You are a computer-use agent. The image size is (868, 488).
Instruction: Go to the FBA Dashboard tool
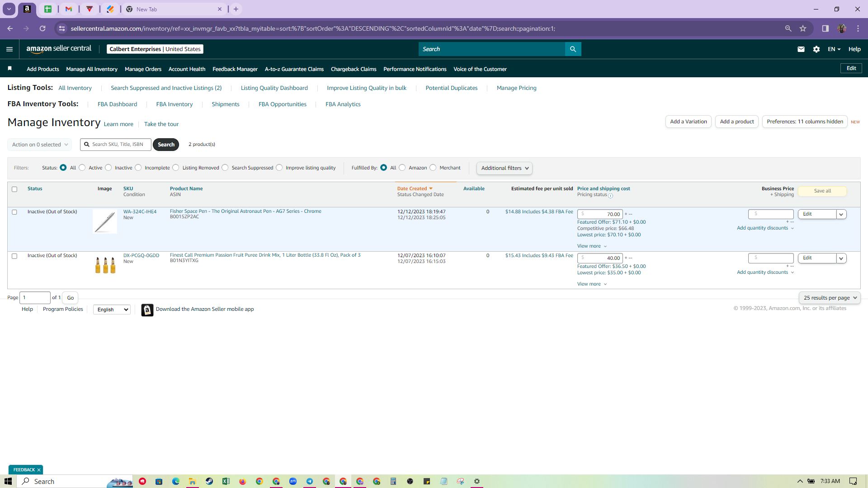pos(117,104)
